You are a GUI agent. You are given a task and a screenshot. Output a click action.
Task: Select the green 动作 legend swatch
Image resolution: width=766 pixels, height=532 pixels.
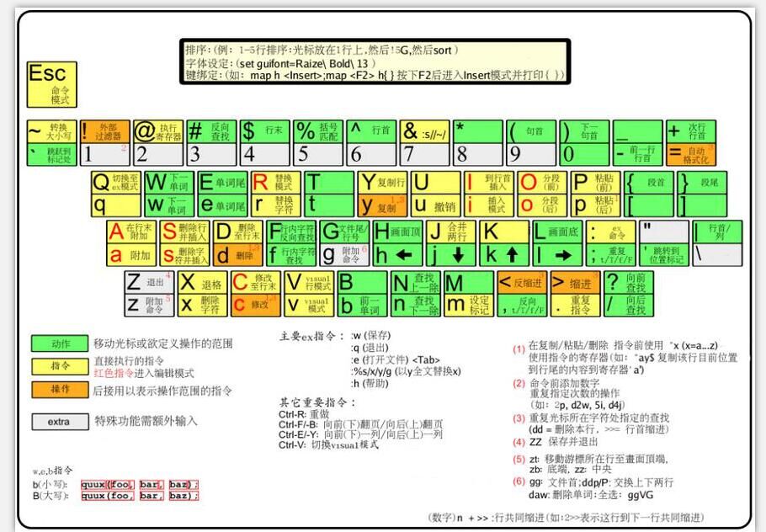(x=60, y=343)
